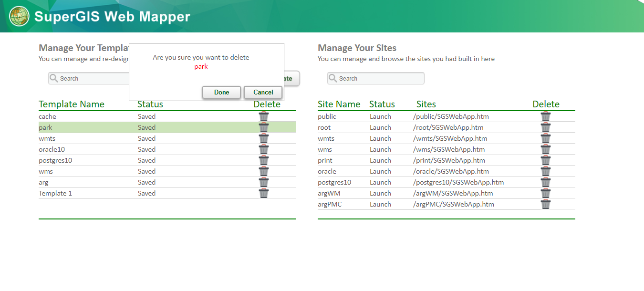Click the public site name

pyautogui.click(x=327, y=116)
